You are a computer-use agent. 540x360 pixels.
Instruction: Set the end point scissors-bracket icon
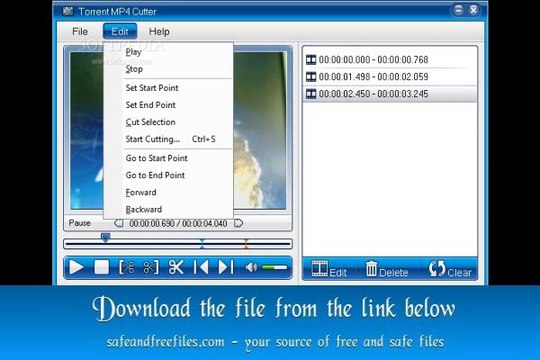click(151, 267)
